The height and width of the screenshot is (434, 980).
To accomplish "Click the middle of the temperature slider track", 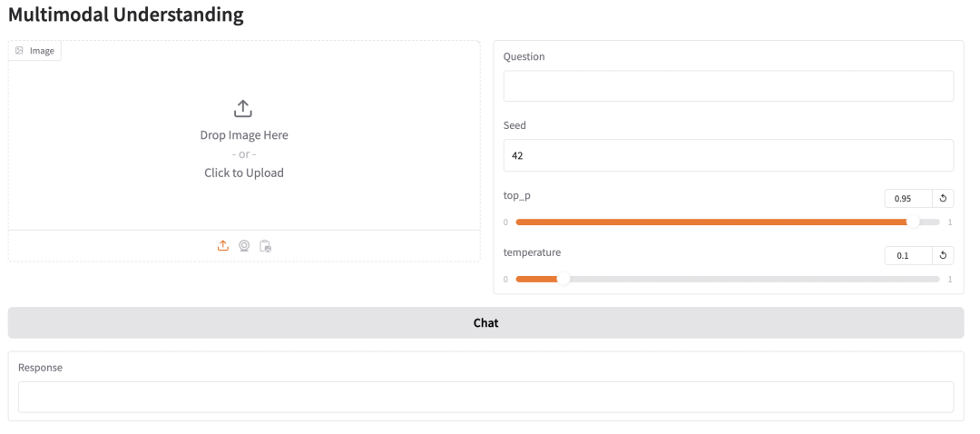I will click(x=728, y=278).
